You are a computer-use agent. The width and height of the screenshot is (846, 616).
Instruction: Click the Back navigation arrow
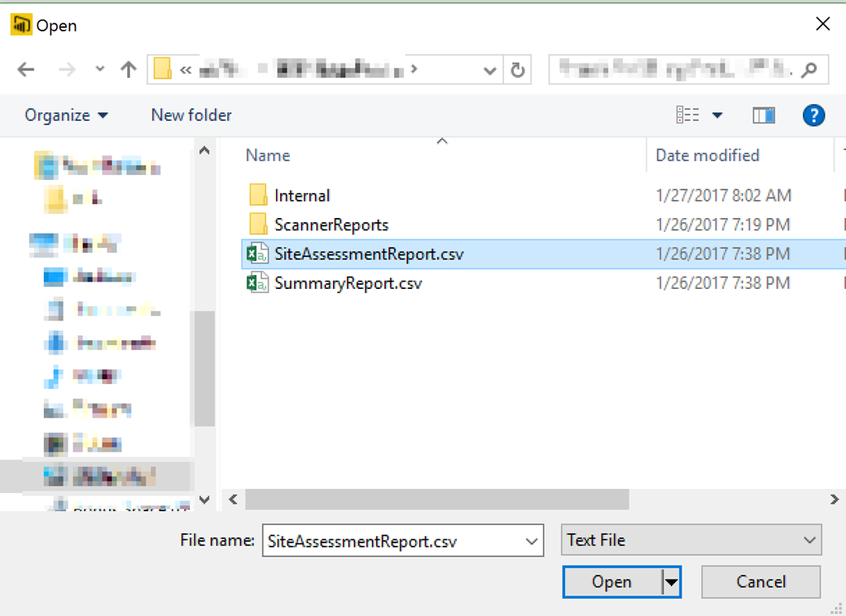(26, 69)
